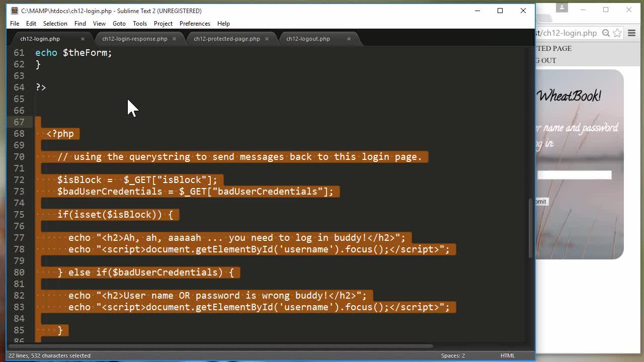Open the Selection menu
The width and height of the screenshot is (644, 362).
pyautogui.click(x=55, y=24)
